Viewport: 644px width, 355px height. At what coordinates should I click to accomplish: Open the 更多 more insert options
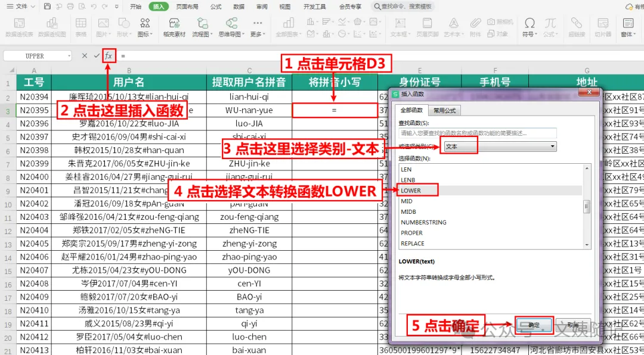(x=257, y=27)
